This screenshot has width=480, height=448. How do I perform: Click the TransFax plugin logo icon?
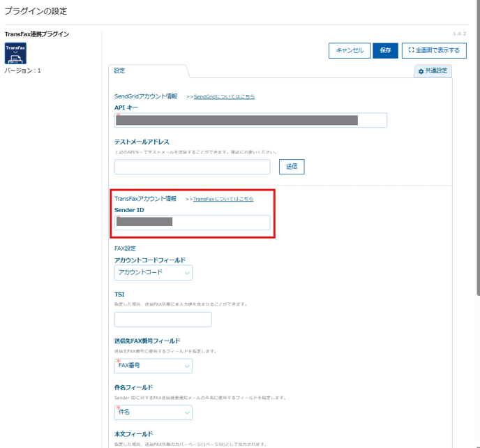click(15, 53)
